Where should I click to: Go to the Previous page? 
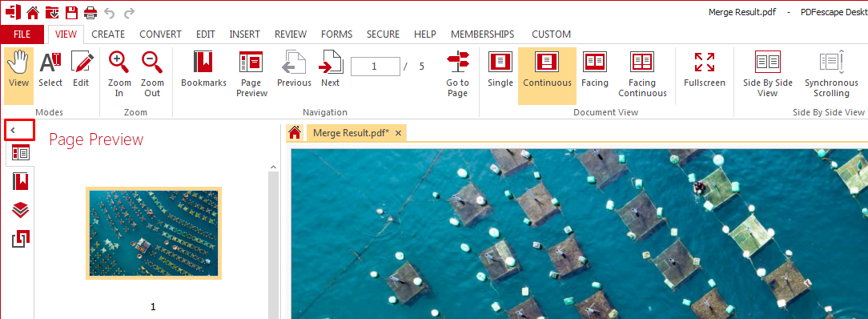tap(294, 69)
